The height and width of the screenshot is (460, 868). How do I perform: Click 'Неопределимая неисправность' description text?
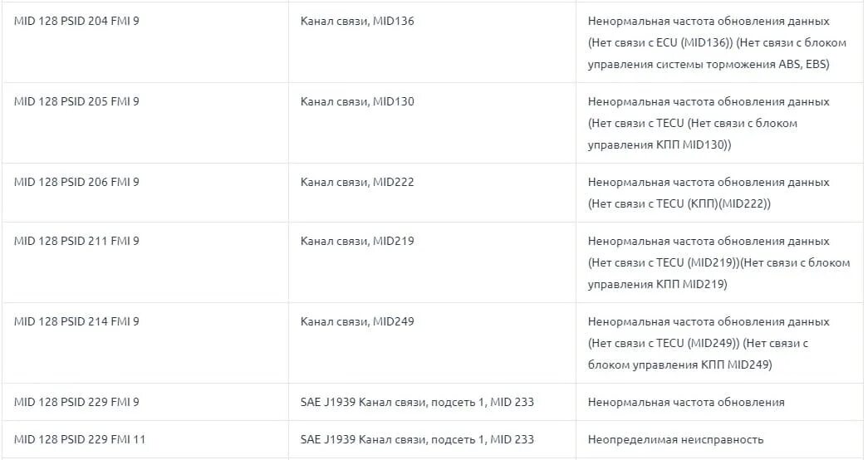675,439
